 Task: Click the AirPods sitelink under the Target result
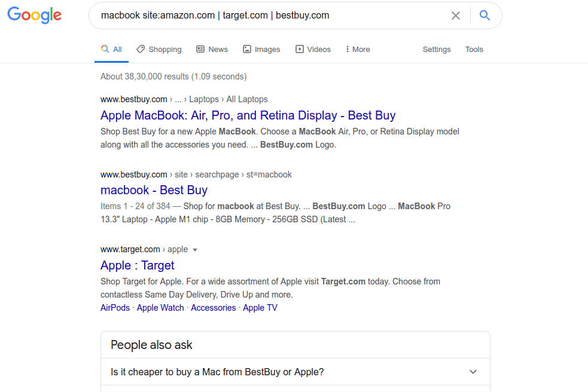click(x=115, y=307)
